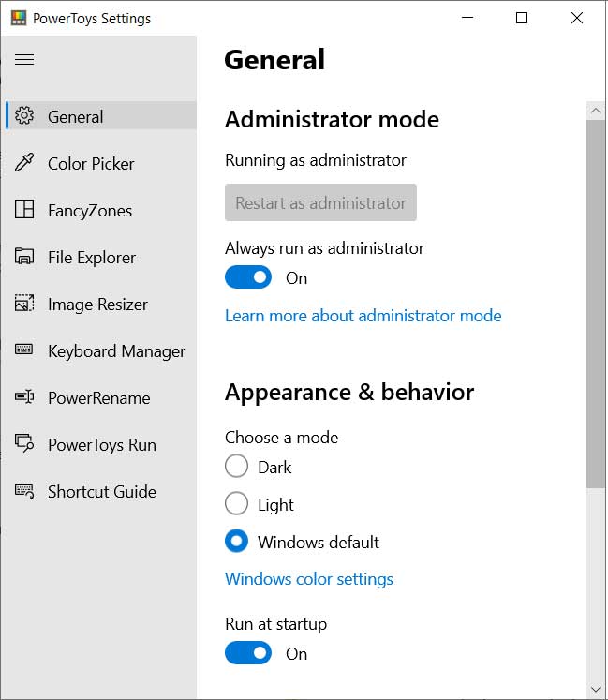Select the Dark mode radio button
This screenshot has height=700, width=608.
click(x=237, y=466)
